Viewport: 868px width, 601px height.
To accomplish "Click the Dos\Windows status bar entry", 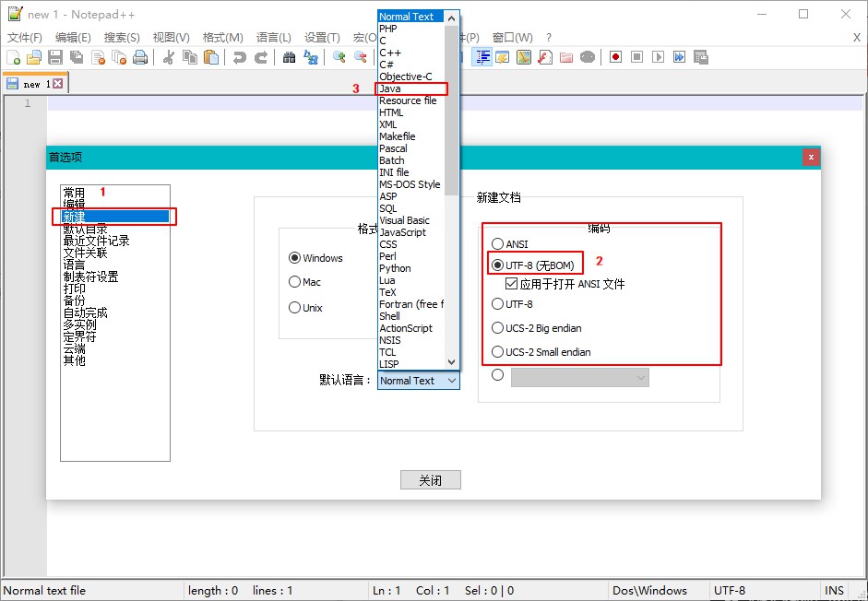I will click(659, 591).
